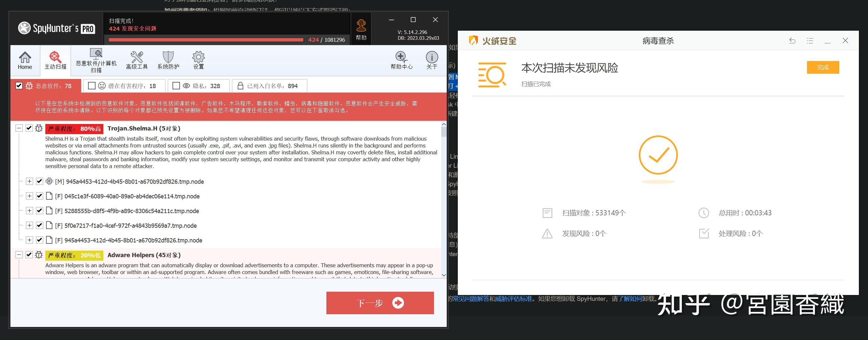Viewport: 868px width, 340px height.
Task: Click results list scrollbar up arrow
Action: tap(444, 124)
